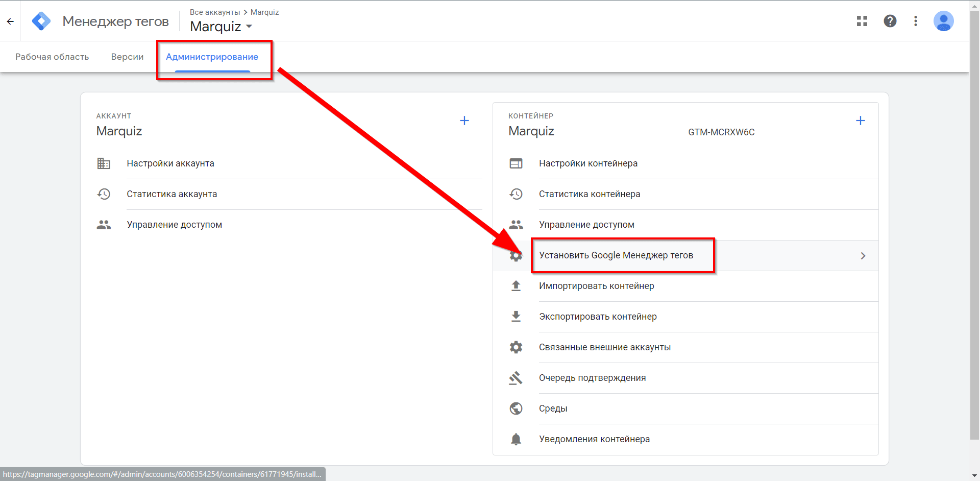Viewport: 980px width, 481px height.
Task: Click the account access people icon
Action: click(x=104, y=225)
